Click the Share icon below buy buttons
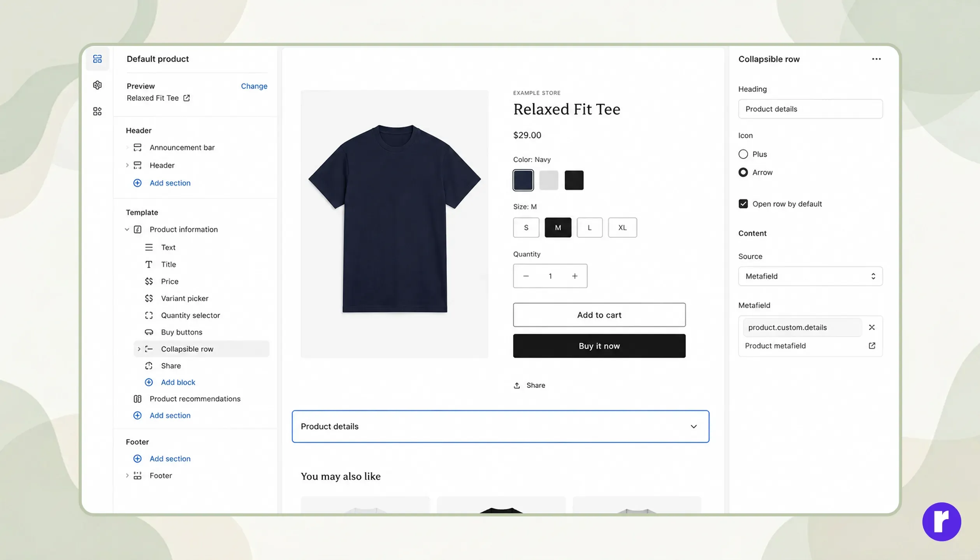The height and width of the screenshot is (560, 980). (x=516, y=385)
